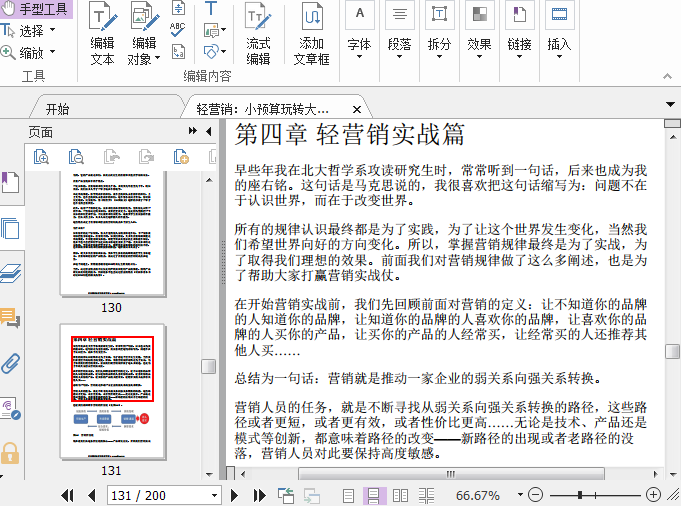Viewport: 681px width, 506px height.
Task: Switch to continuous facing view
Action: [x=426, y=496]
